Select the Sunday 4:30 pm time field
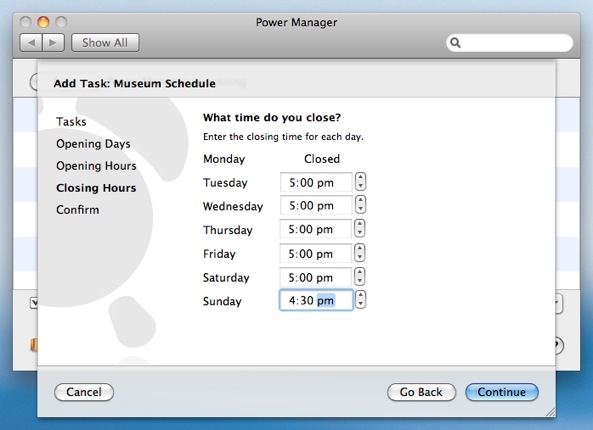Viewport: 593px width, 430px height. [316, 300]
